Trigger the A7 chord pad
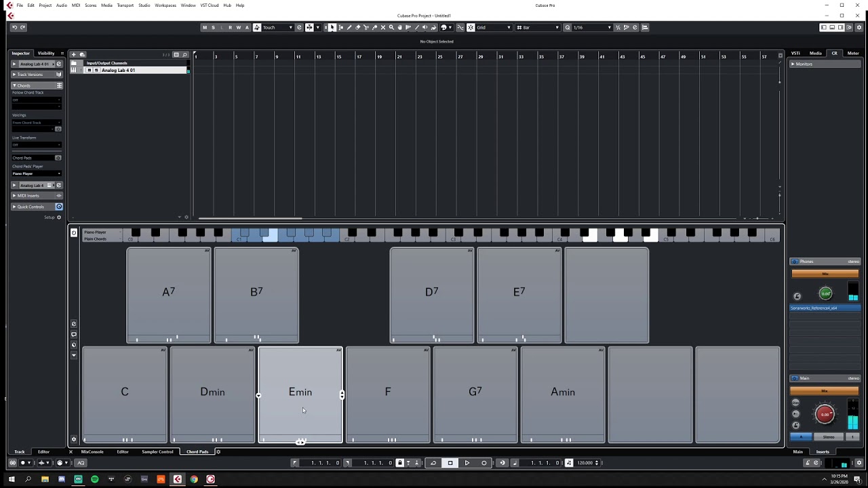The width and height of the screenshot is (868, 488). pyautogui.click(x=169, y=295)
